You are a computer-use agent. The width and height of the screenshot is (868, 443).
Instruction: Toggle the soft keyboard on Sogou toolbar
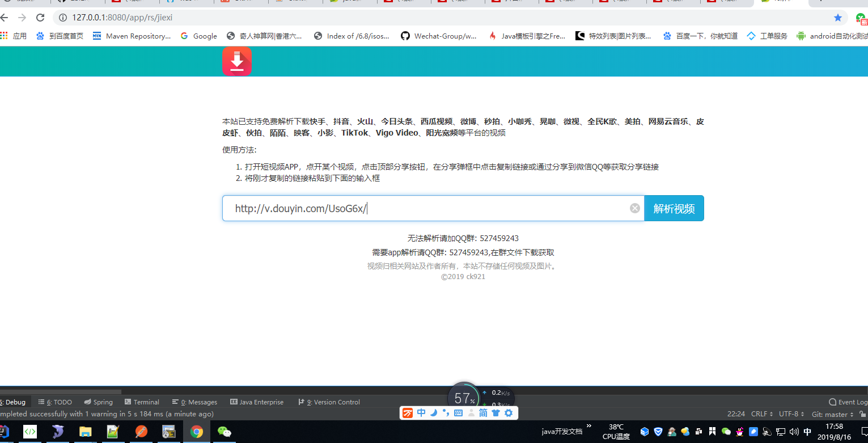[x=458, y=412]
